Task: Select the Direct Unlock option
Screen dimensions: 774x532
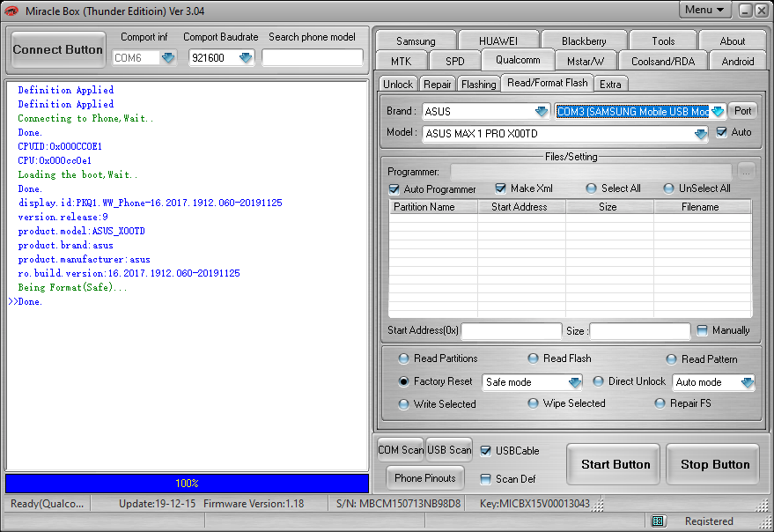Action: click(x=598, y=381)
